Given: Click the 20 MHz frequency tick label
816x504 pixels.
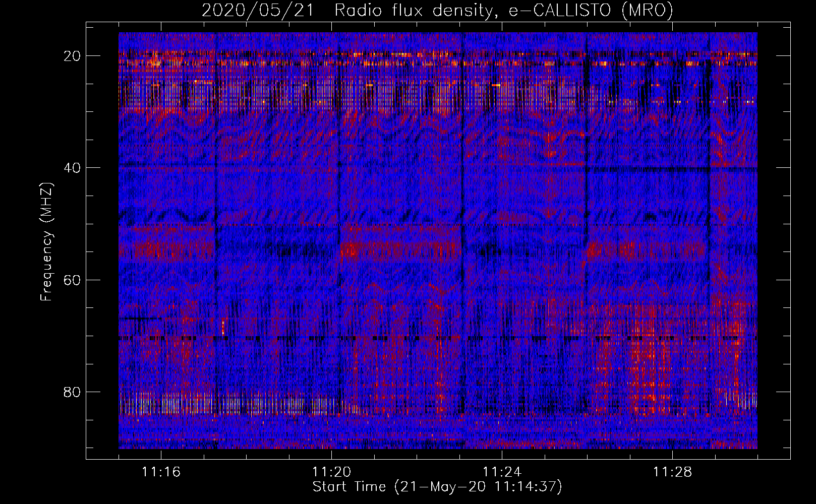Looking at the screenshot, I should point(73,55).
